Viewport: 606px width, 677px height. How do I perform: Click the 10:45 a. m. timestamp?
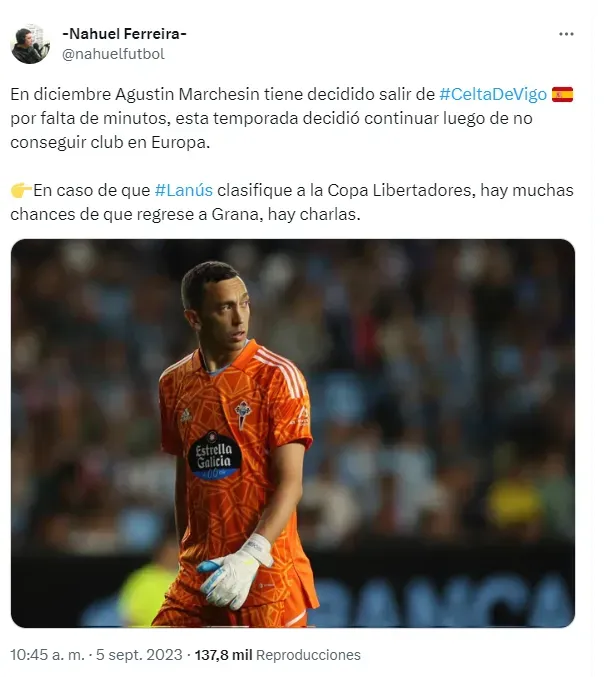(x=47, y=655)
